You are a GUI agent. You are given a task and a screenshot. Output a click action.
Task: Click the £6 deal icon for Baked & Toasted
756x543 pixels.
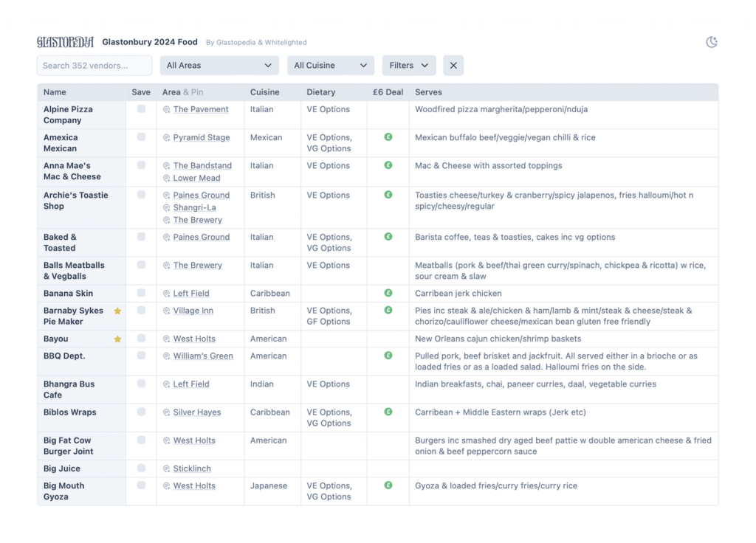[x=388, y=237]
